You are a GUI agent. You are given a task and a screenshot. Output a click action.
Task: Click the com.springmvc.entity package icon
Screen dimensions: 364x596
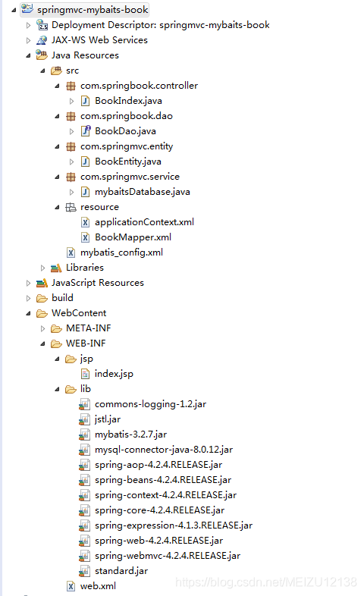tap(71, 146)
